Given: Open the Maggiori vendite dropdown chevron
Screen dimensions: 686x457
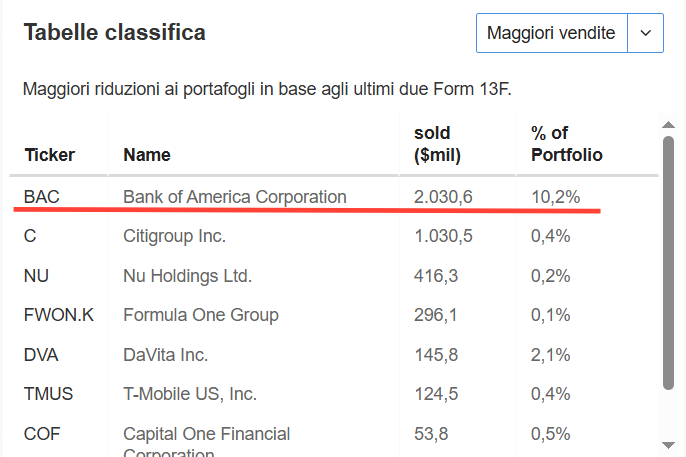Looking at the screenshot, I should (x=646, y=33).
